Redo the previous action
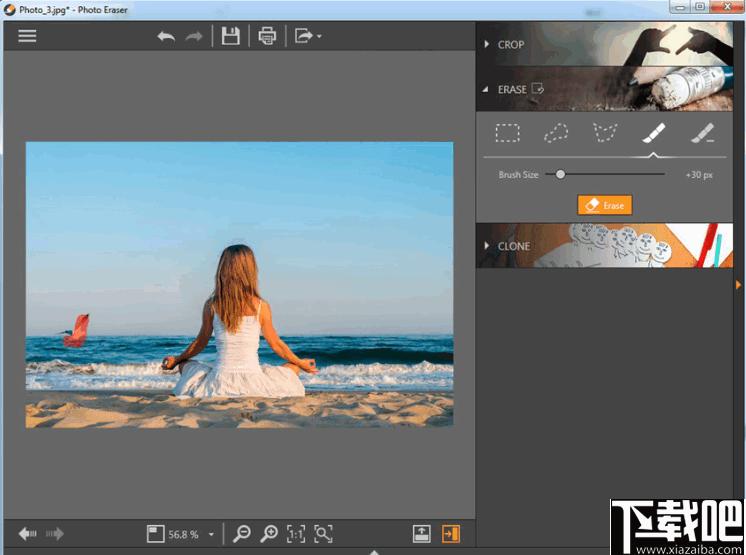This screenshot has width=746, height=555. pos(194,36)
